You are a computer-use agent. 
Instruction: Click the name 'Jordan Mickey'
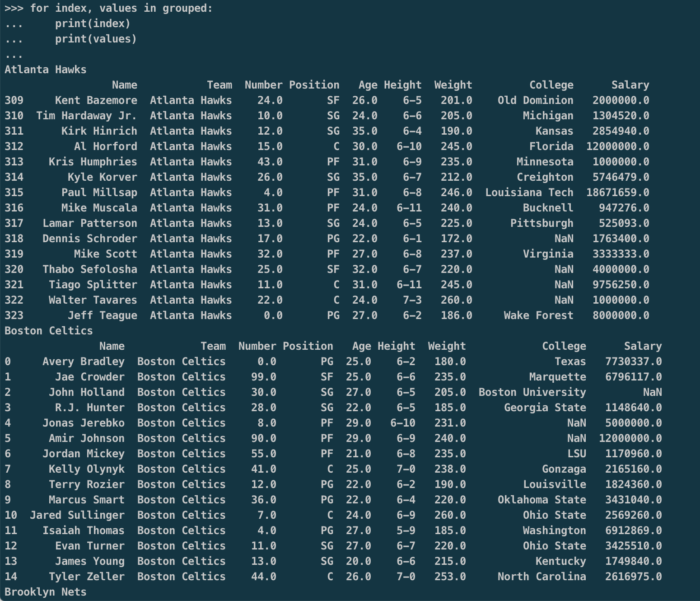pyautogui.click(x=84, y=454)
